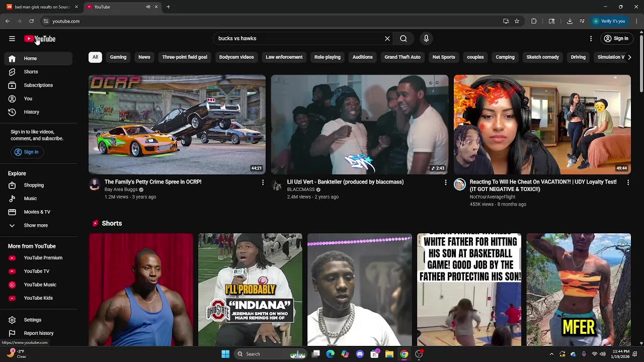
Task: Open options for The Family's Petty Crime Spree video
Action: point(263,183)
